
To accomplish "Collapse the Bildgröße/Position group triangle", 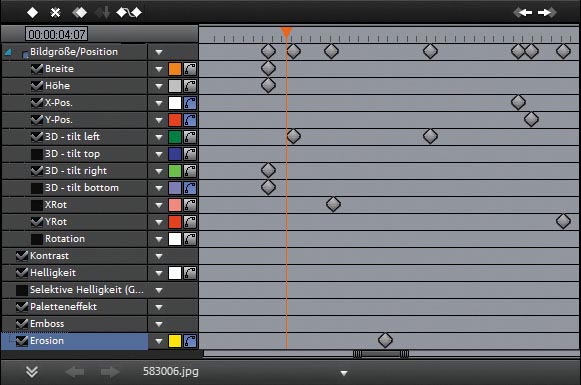I will coord(8,52).
